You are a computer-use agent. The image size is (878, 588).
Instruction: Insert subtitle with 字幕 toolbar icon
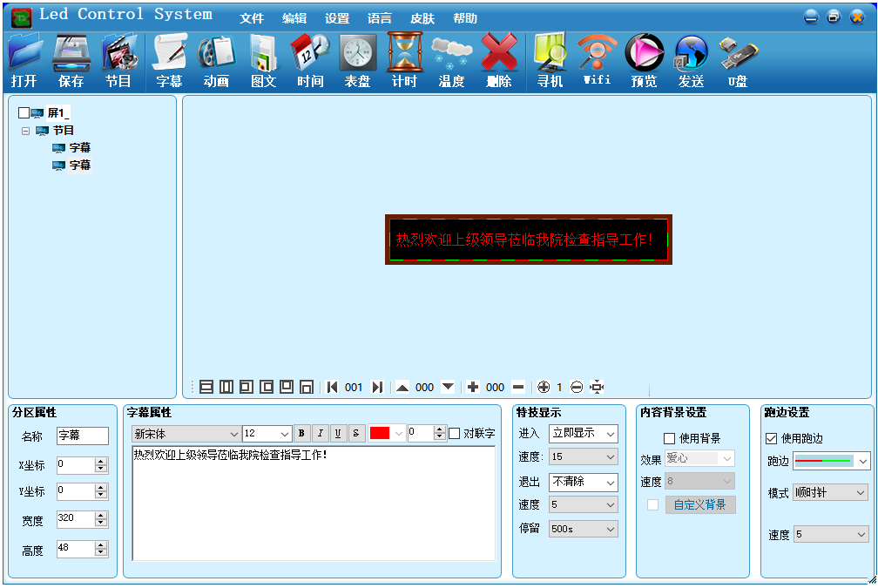coord(169,60)
